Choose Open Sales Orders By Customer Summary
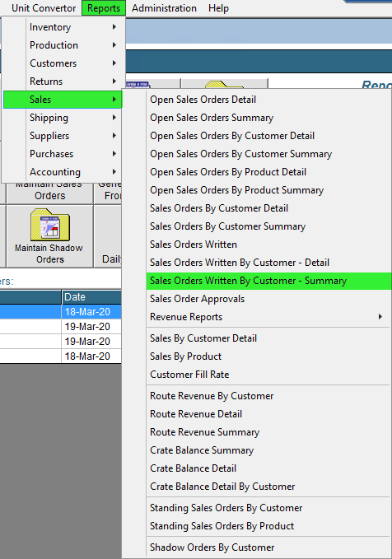 pos(268,155)
